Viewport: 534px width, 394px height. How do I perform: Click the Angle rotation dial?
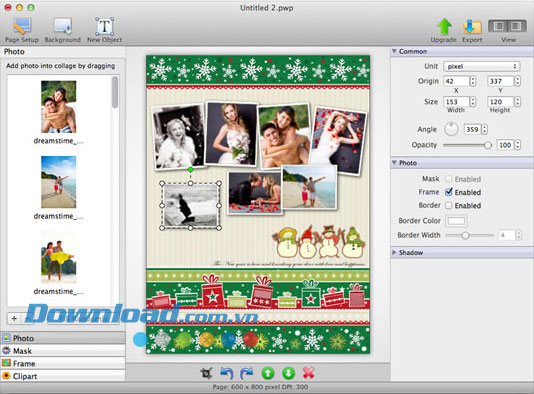[x=451, y=129]
